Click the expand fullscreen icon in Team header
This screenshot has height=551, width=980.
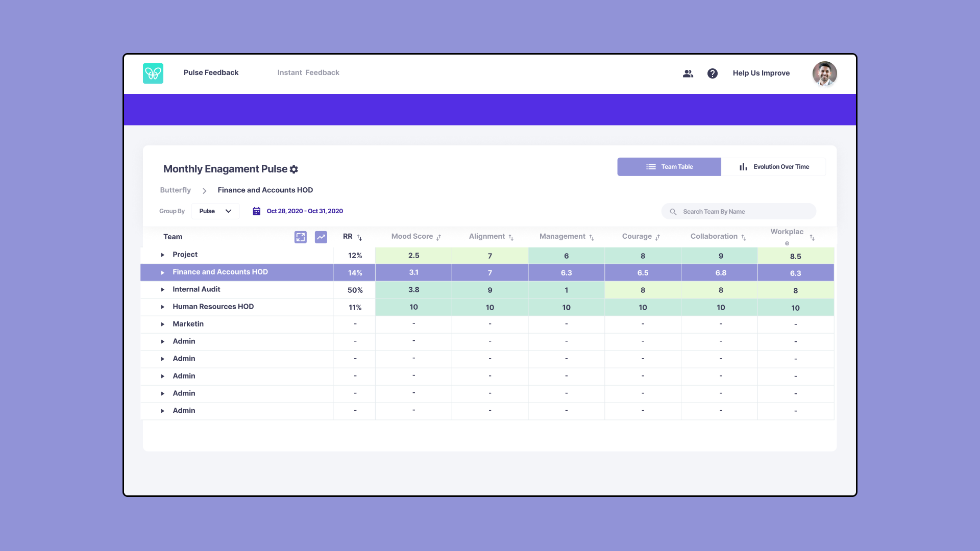pyautogui.click(x=300, y=237)
